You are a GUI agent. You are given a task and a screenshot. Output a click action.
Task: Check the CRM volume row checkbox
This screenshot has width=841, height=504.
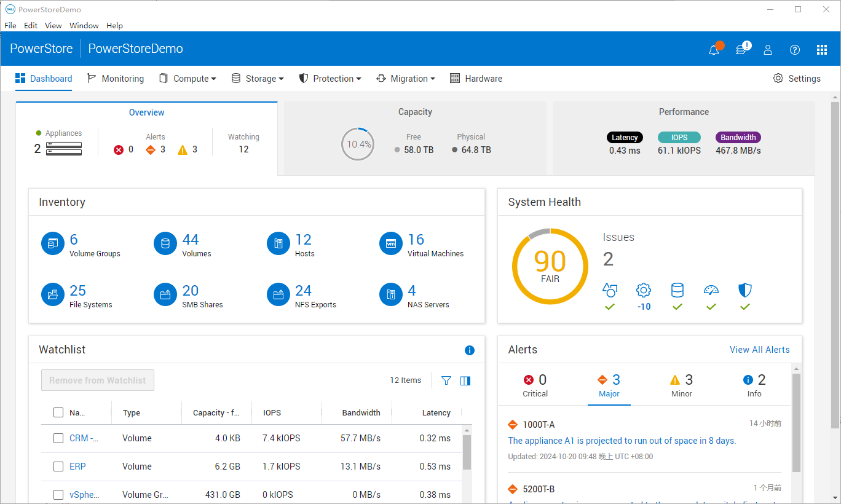[58, 438]
